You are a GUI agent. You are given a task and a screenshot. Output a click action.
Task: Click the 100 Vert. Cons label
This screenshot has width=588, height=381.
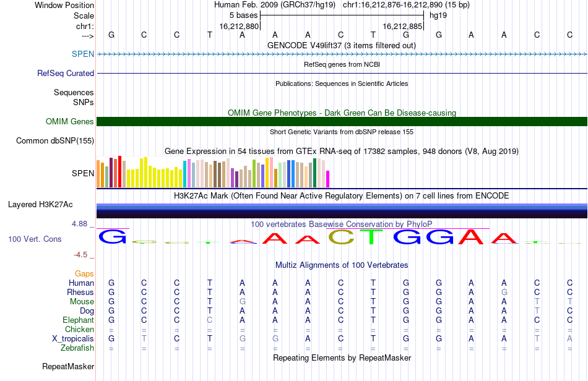point(35,239)
